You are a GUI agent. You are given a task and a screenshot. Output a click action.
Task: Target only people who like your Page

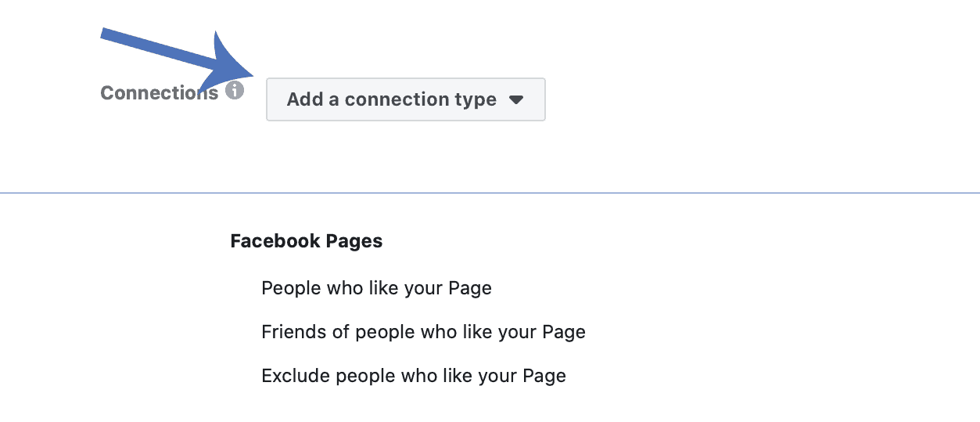coord(376,288)
